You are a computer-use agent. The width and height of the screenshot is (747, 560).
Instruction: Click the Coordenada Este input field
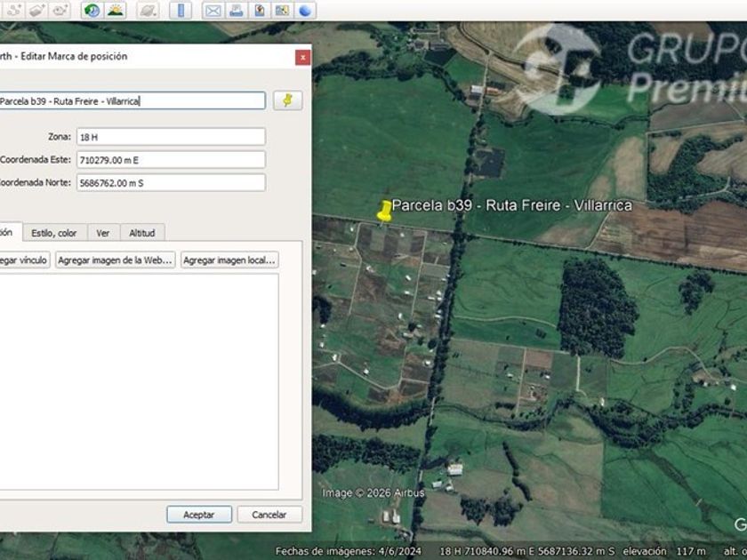pyautogui.click(x=170, y=160)
